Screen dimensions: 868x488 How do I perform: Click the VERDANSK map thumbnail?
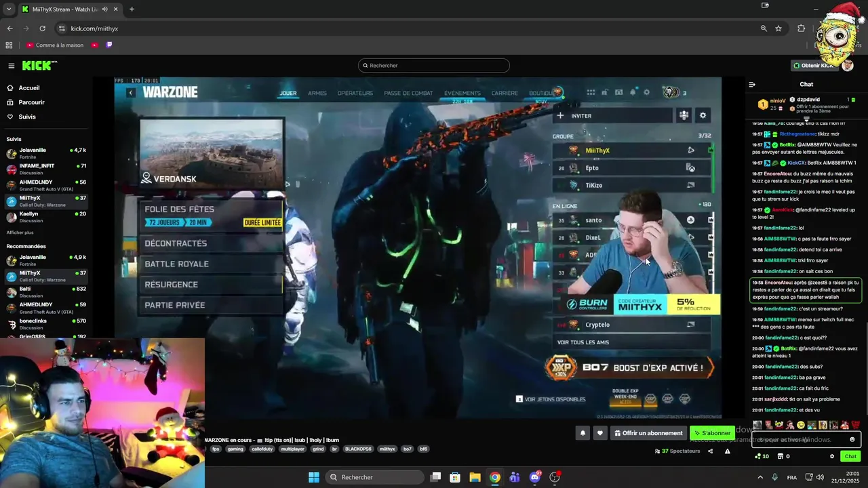coord(212,153)
